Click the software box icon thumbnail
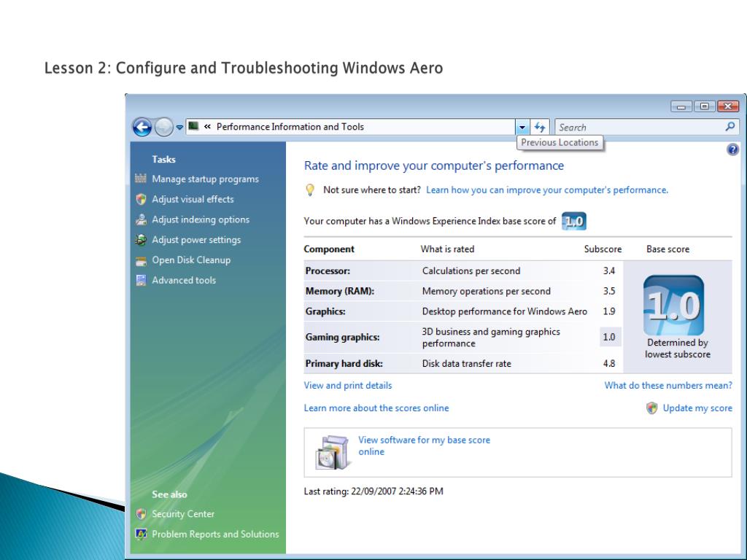The image size is (747, 560). (x=332, y=452)
